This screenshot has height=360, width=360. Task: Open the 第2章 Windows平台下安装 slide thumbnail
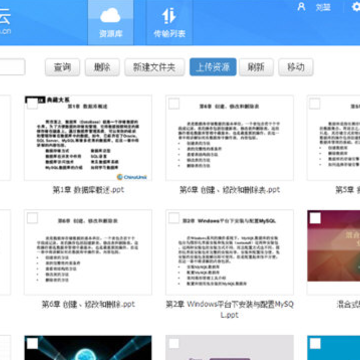pos(229,252)
